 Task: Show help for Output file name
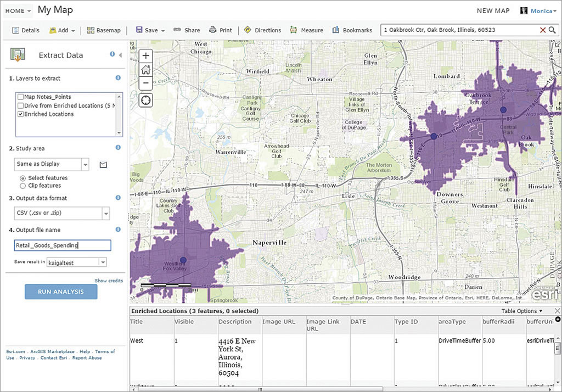tap(118, 229)
